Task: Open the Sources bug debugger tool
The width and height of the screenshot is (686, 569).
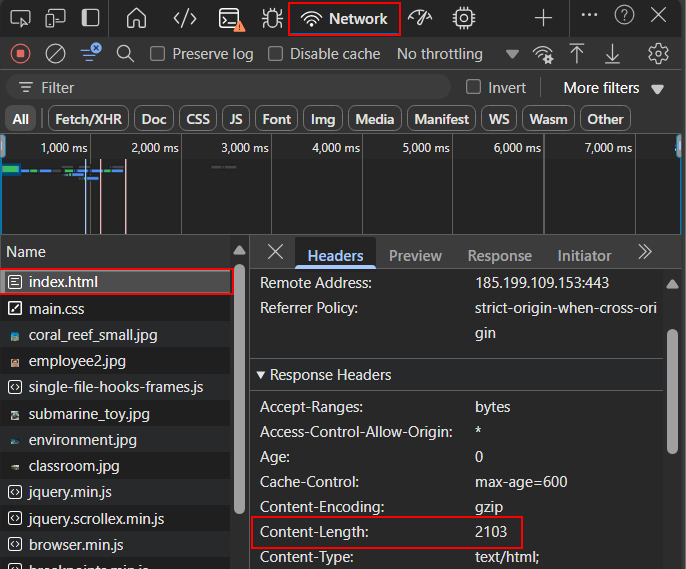Action: (x=272, y=18)
